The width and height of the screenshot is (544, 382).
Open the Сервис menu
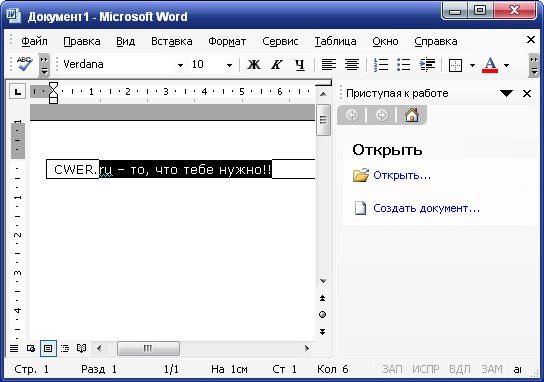(280, 41)
